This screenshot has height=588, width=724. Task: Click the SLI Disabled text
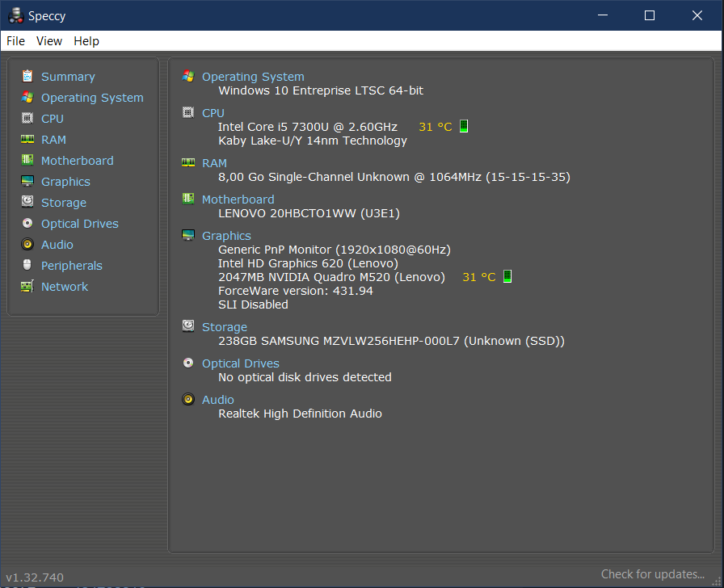pos(253,304)
